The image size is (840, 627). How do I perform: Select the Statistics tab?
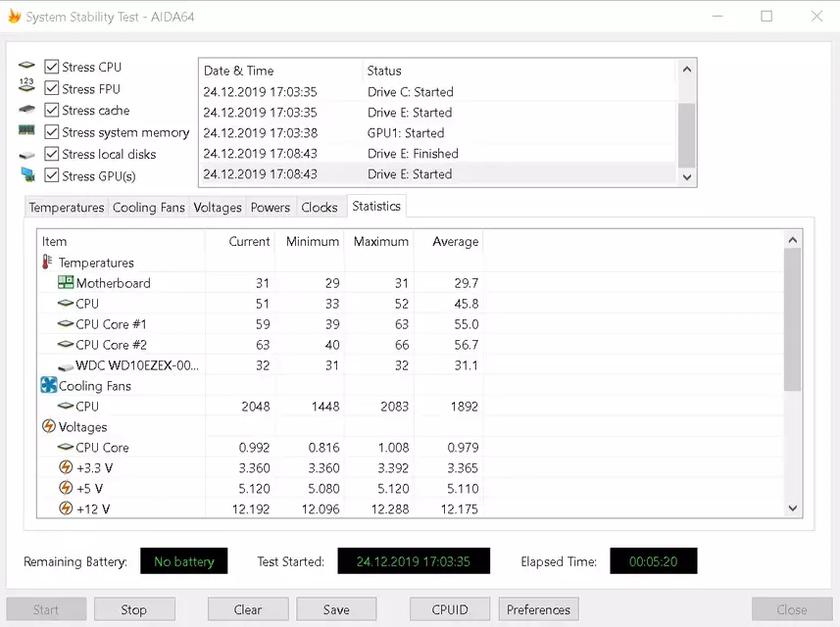tap(376, 206)
